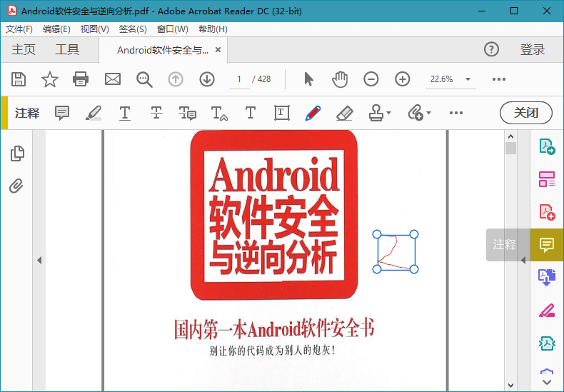Select the Replace text note tool
Screen dimensions: 564x392
[187, 113]
